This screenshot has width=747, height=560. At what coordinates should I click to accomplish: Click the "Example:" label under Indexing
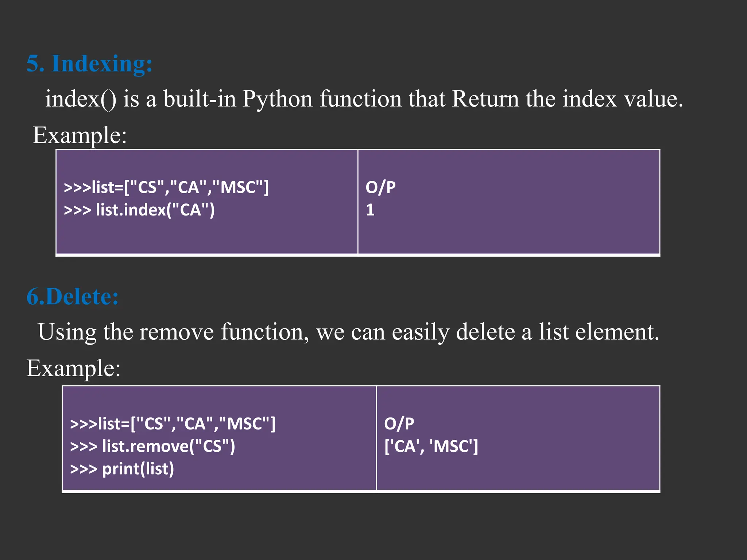pos(80,135)
